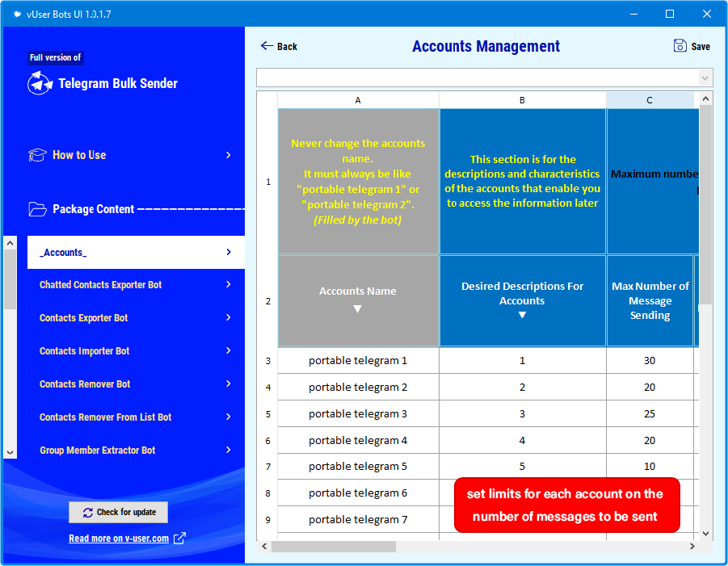Click the horizontal scroll right arrow
Image resolution: width=728 pixels, height=566 pixels.
tap(692, 547)
